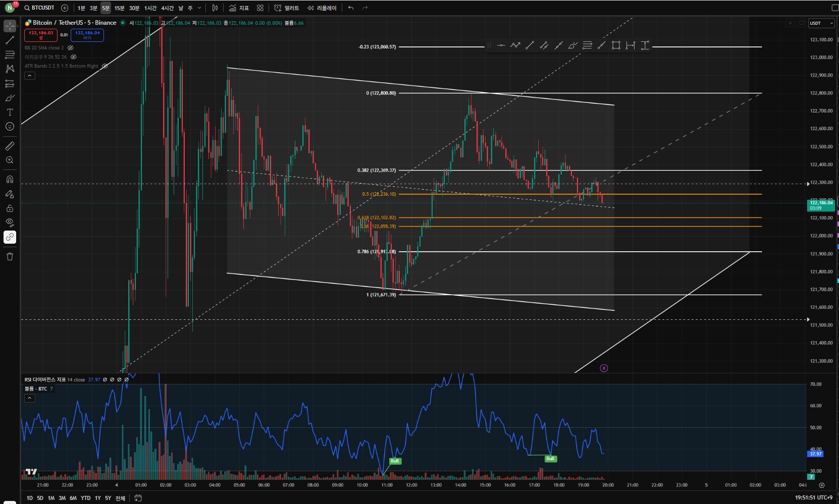The height and width of the screenshot is (504, 839).
Task: Collapse the RSI pane indicator legend
Action: tap(30, 398)
